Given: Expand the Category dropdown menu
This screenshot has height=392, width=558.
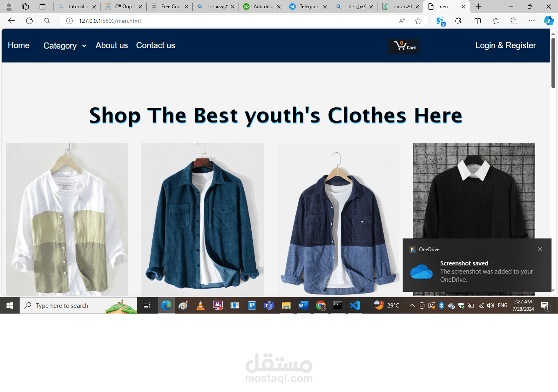Looking at the screenshot, I should click(65, 46).
